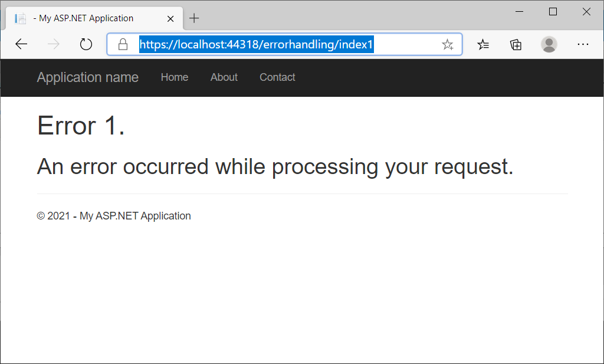Add this page to favorites

click(x=448, y=44)
